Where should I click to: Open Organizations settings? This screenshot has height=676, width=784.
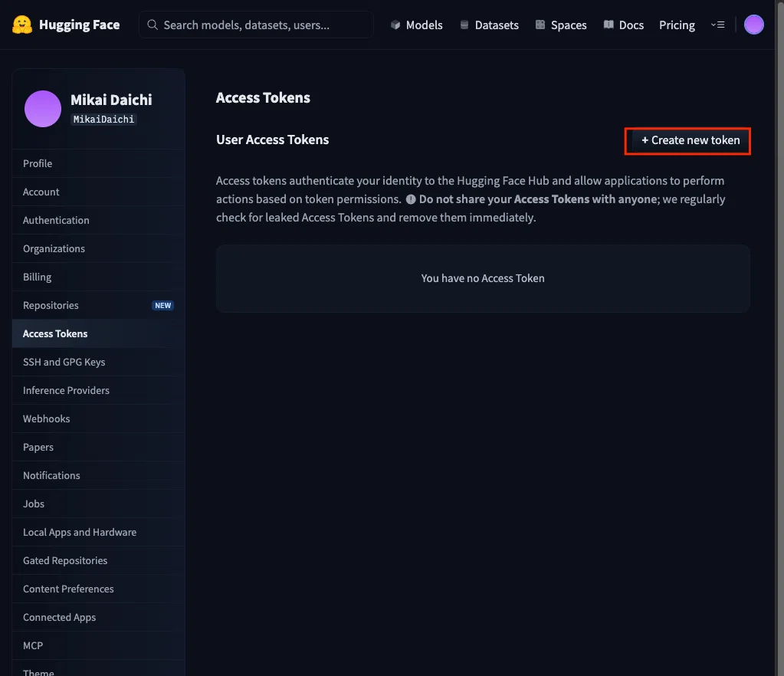[99, 248]
